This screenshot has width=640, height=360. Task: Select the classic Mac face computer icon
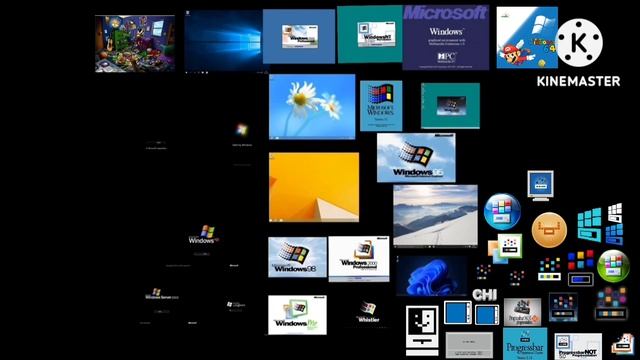point(422,330)
